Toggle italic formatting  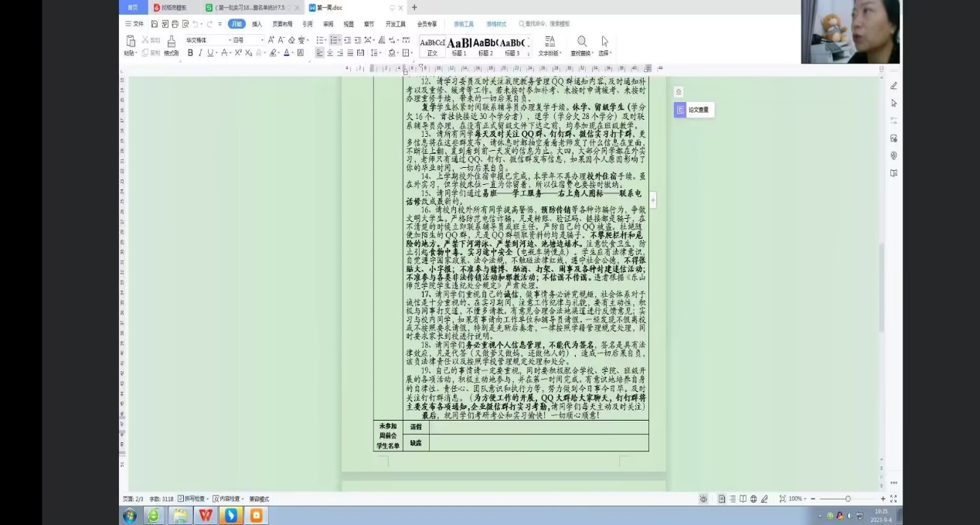coord(200,53)
